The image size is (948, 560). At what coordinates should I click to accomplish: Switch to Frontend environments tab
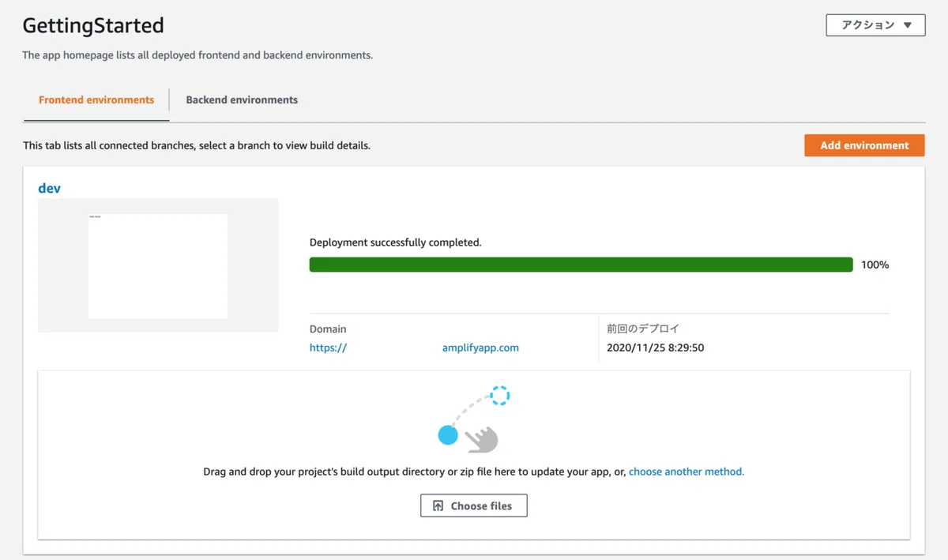click(96, 100)
